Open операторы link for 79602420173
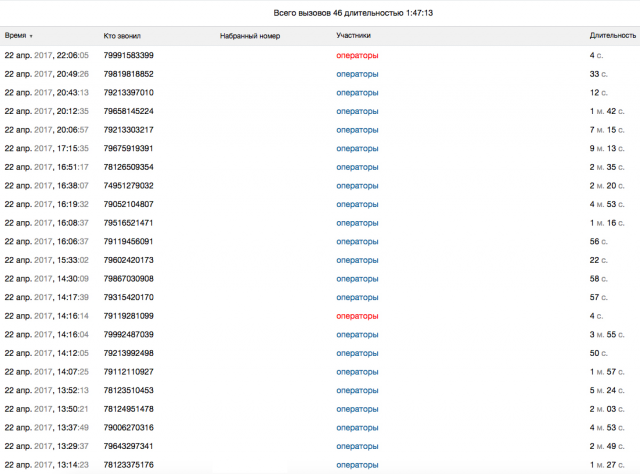Image resolution: width=640 pixels, height=474 pixels. [357, 260]
